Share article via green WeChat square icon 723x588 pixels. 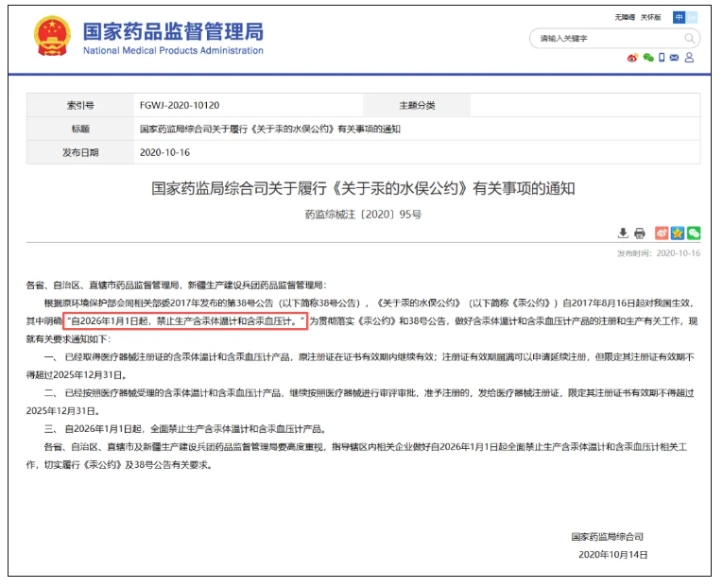[694, 233]
